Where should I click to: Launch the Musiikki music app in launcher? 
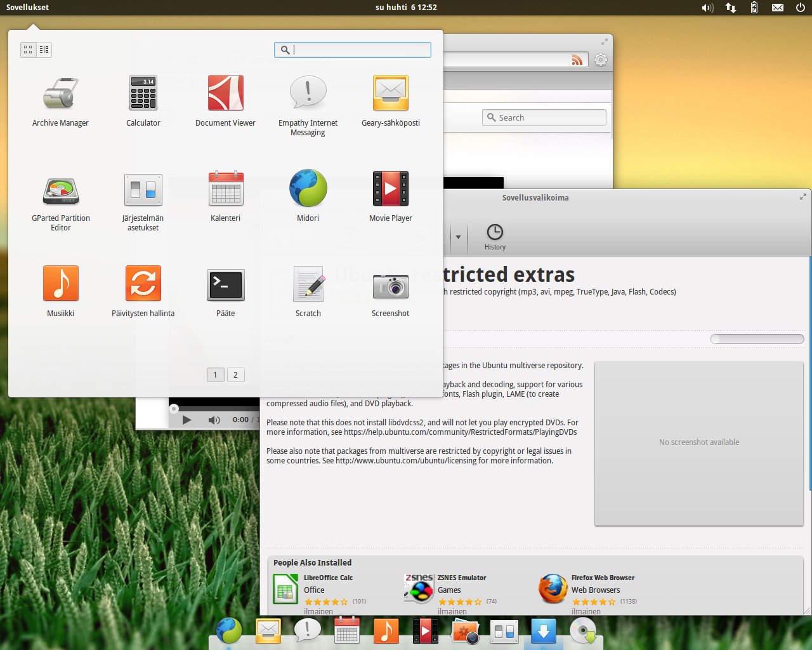click(x=60, y=292)
